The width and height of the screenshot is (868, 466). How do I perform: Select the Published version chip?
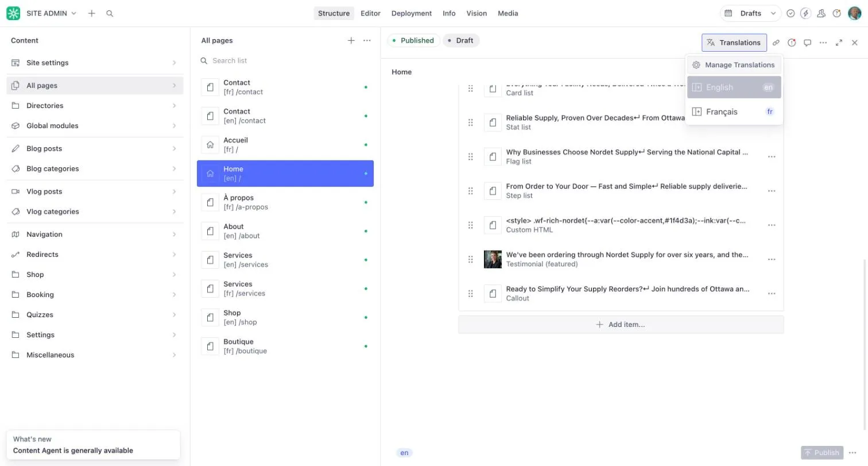[413, 40]
